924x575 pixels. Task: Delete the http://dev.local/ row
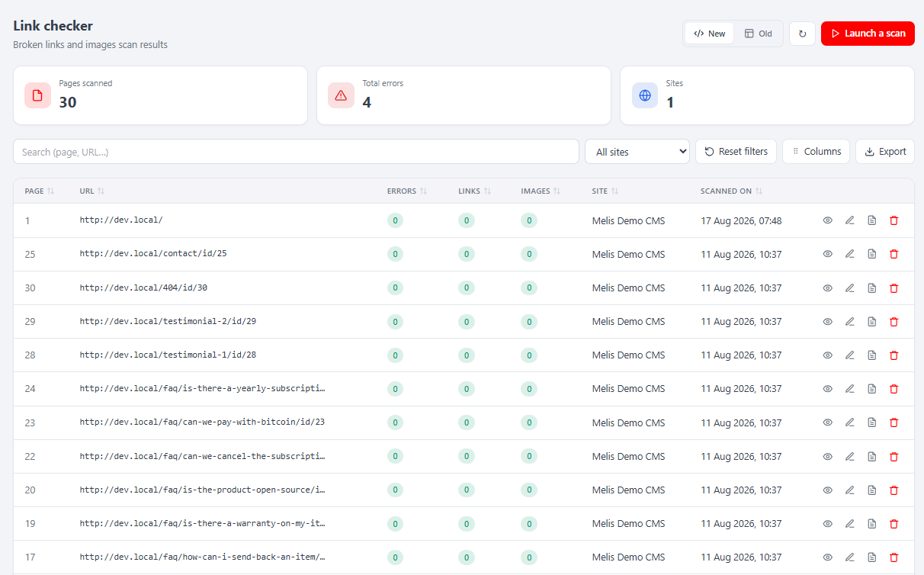click(x=894, y=220)
